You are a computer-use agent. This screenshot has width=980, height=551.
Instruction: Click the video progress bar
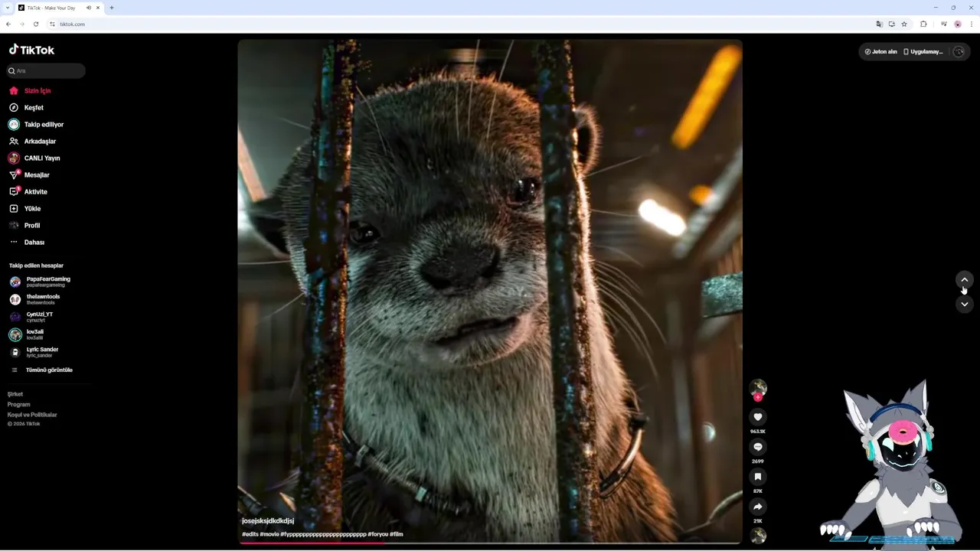[490, 543]
